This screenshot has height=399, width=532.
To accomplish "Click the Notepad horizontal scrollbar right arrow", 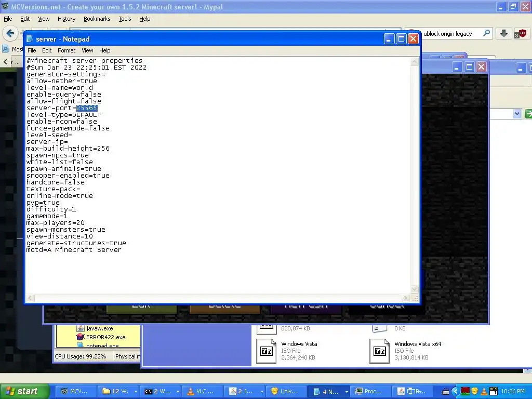I will click(405, 298).
